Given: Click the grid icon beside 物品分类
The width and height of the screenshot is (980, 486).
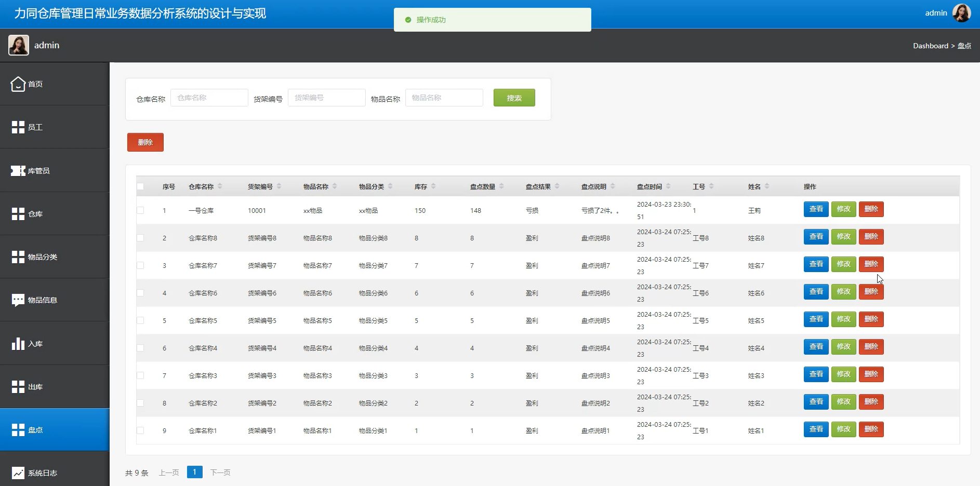Looking at the screenshot, I should (18, 257).
